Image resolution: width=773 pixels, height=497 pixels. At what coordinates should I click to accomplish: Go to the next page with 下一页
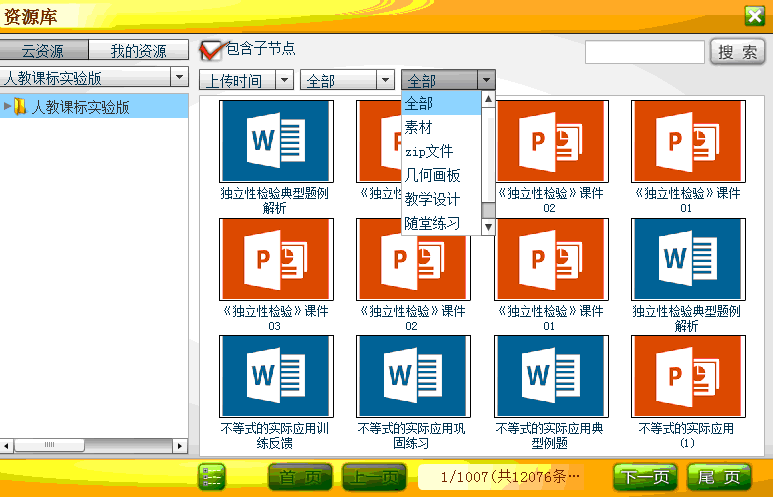tap(644, 477)
